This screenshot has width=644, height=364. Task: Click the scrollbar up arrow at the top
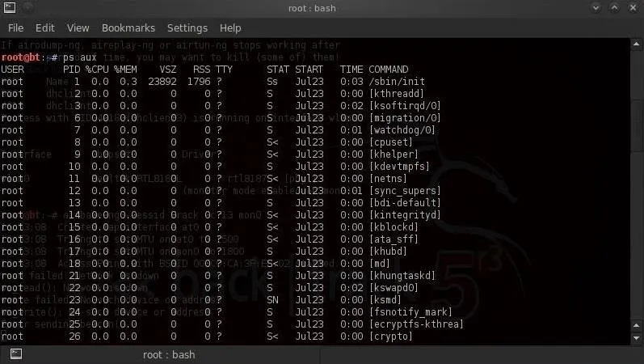pos(637,44)
